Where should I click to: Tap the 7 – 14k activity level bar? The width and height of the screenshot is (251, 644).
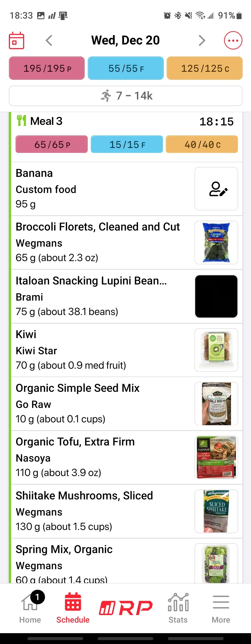[x=125, y=96]
